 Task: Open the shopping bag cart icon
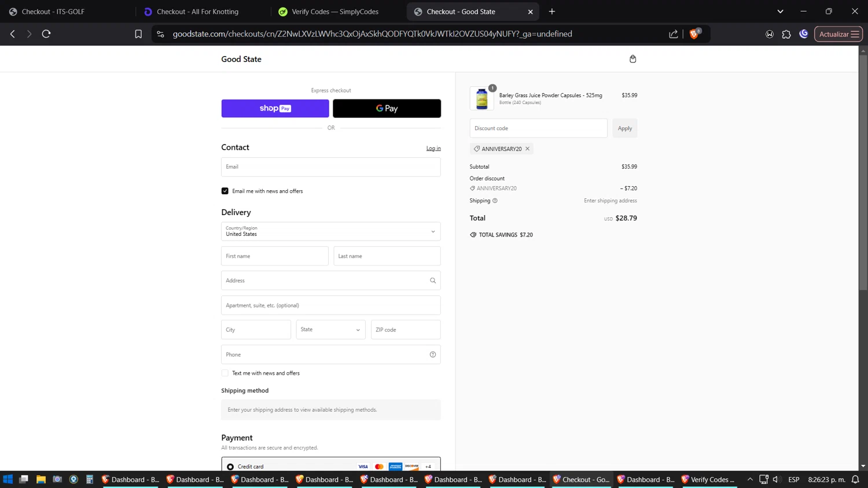click(x=632, y=59)
